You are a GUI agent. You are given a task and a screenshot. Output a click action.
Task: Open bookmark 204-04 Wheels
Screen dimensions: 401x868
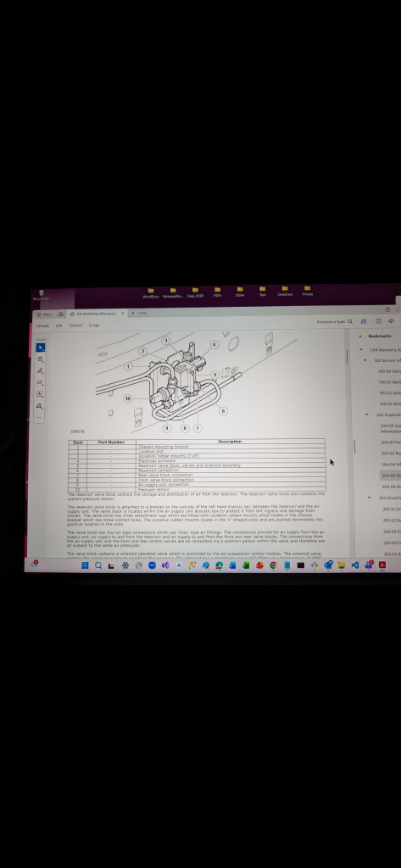tap(392, 465)
